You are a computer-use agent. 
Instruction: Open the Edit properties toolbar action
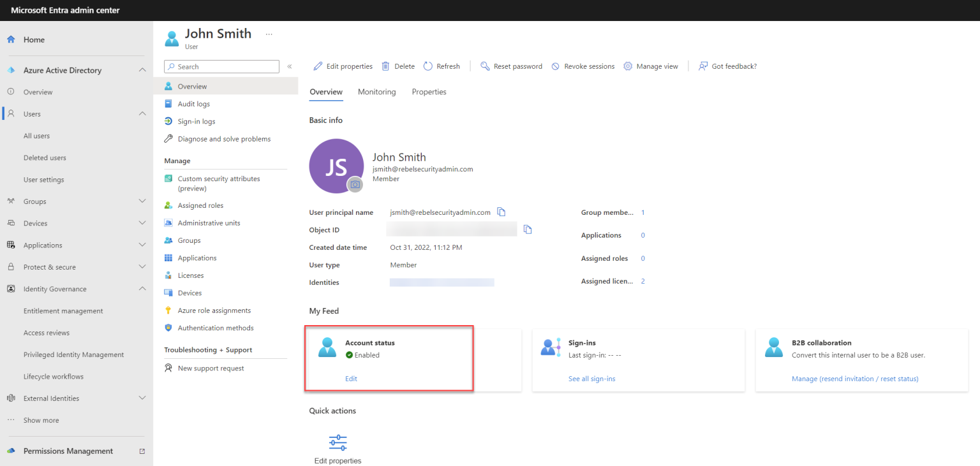[343, 66]
